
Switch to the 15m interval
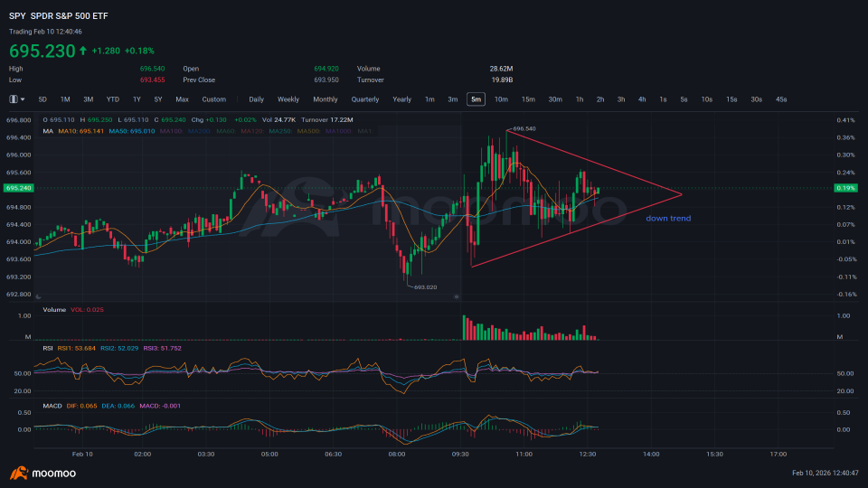528,99
